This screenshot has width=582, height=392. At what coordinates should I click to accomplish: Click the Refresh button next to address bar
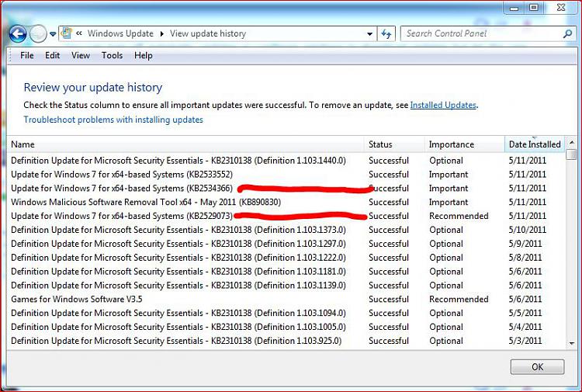tap(386, 34)
